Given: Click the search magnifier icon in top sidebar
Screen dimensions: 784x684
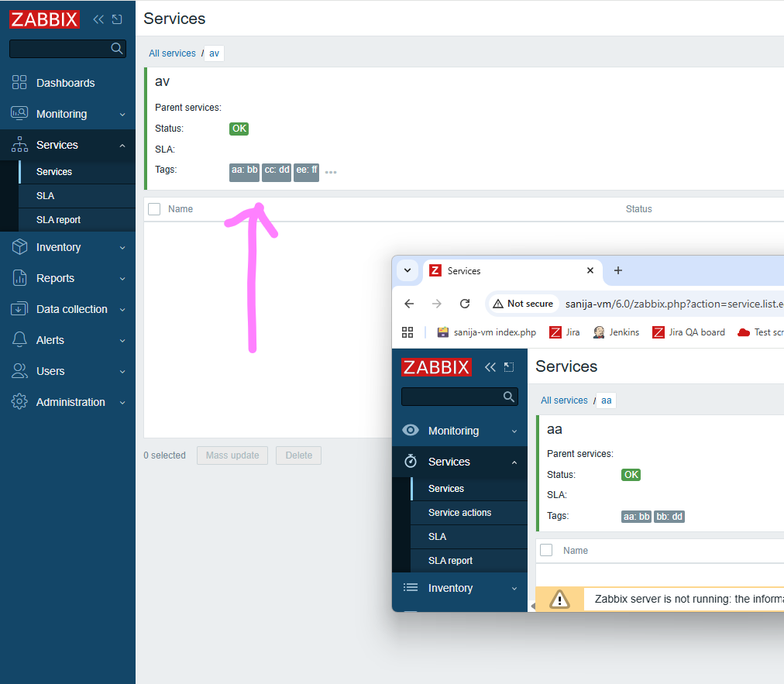Looking at the screenshot, I should point(117,49).
